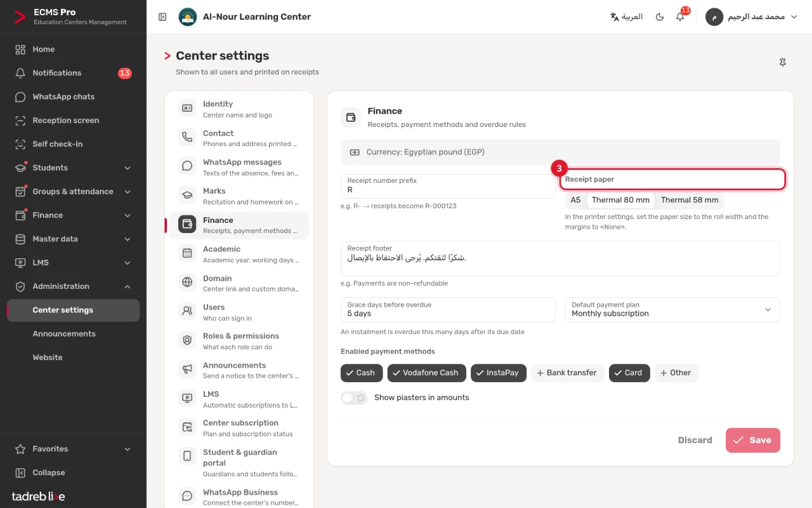Expand the Finance sidebar menu
The image size is (812, 508).
(x=73, y=215)
